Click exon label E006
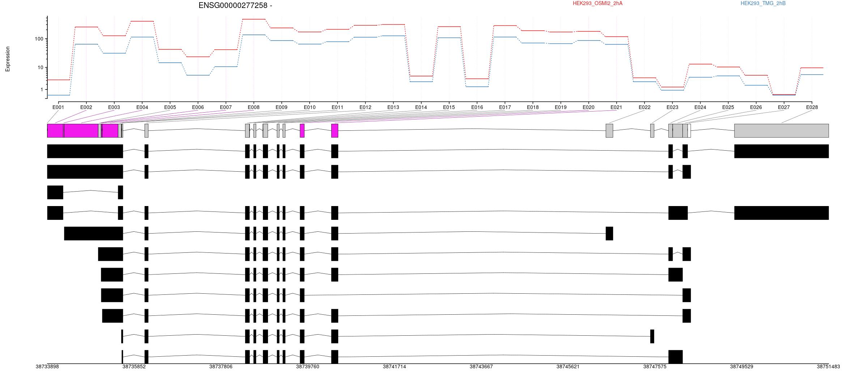This screenshot has height=373, width=868. [198, 107]
